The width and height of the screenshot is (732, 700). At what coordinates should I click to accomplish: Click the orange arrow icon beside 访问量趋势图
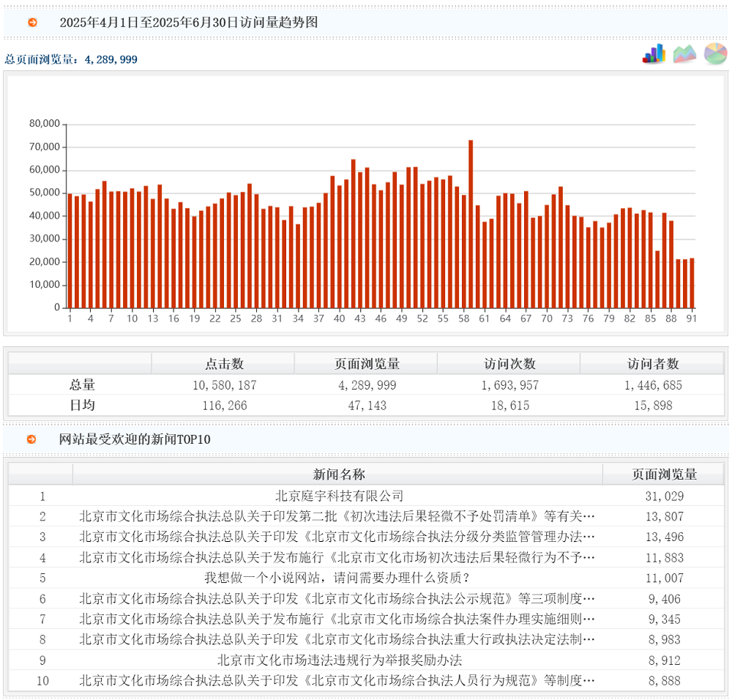pos(32,23)
